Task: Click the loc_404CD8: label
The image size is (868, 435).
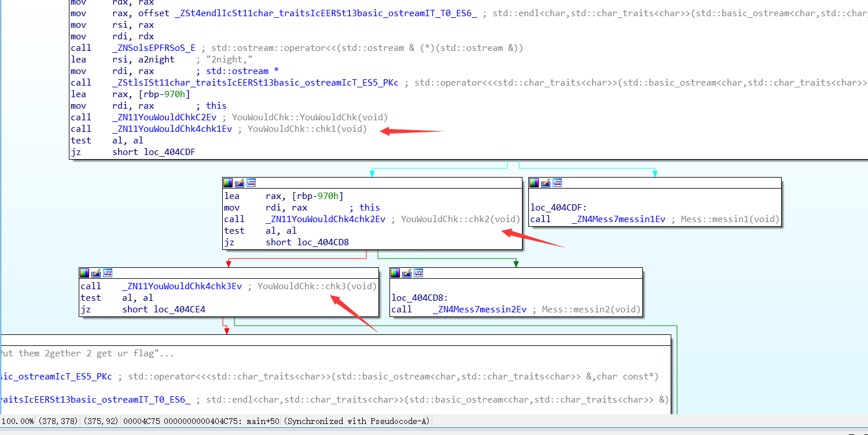Action: click(420, 298)
